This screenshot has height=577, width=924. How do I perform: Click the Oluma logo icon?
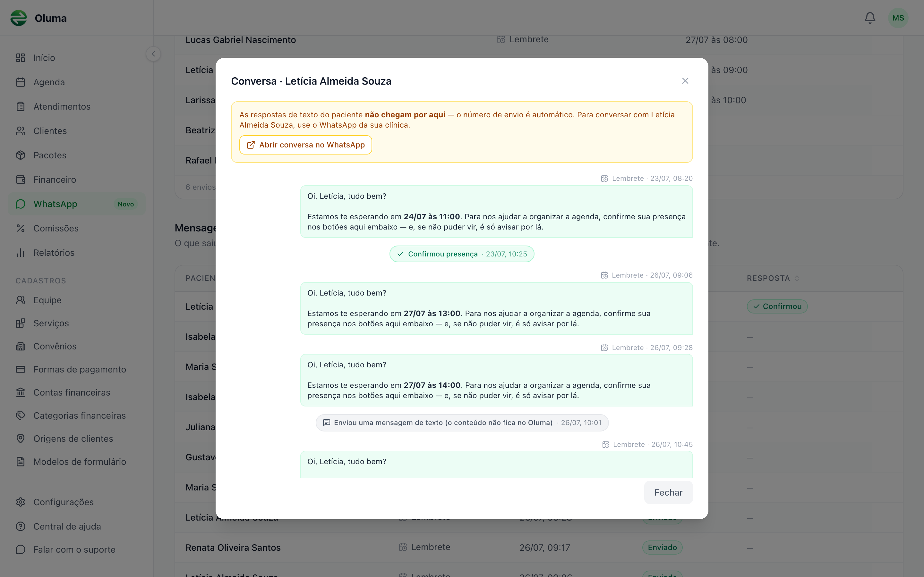(x=19, y=18)
